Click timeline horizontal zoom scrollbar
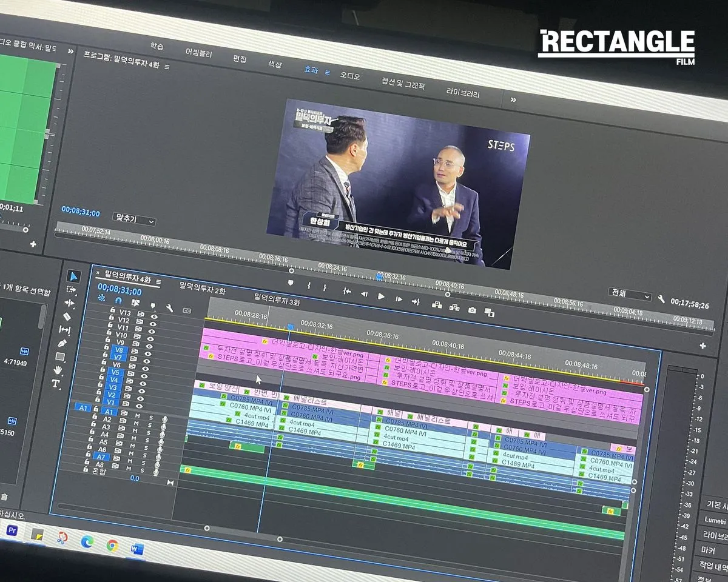 (243, 533)
